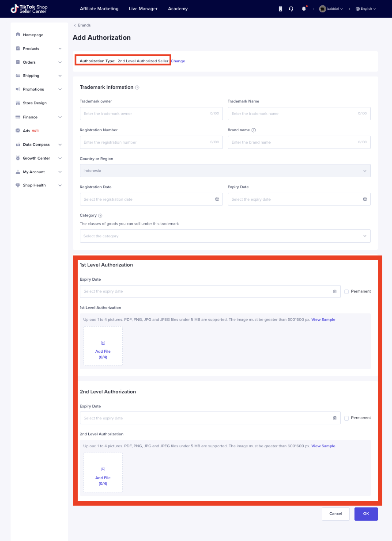Check Permanent for 2nd Level Authorization
Viewport: 392px width, 541px height.
point(347,418)
